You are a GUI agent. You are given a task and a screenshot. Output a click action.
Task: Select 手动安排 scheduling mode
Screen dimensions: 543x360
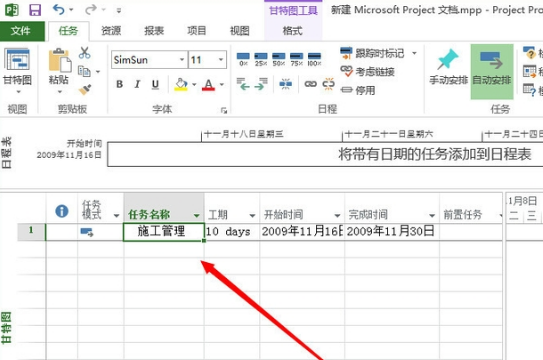[448, 68]
